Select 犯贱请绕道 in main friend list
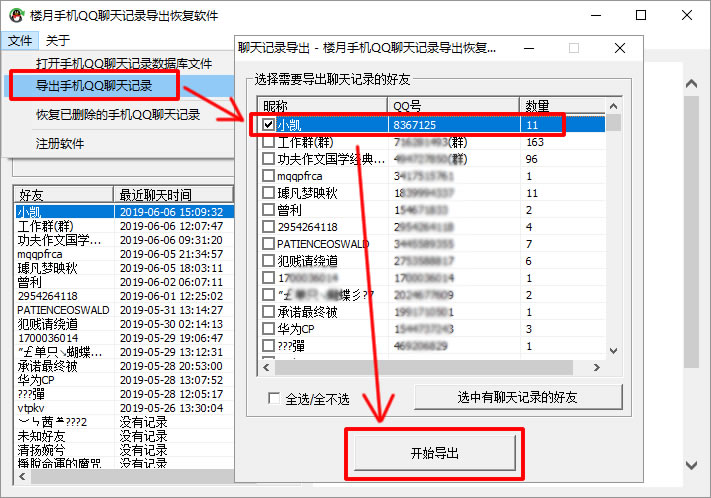 [x=48, y=324]
